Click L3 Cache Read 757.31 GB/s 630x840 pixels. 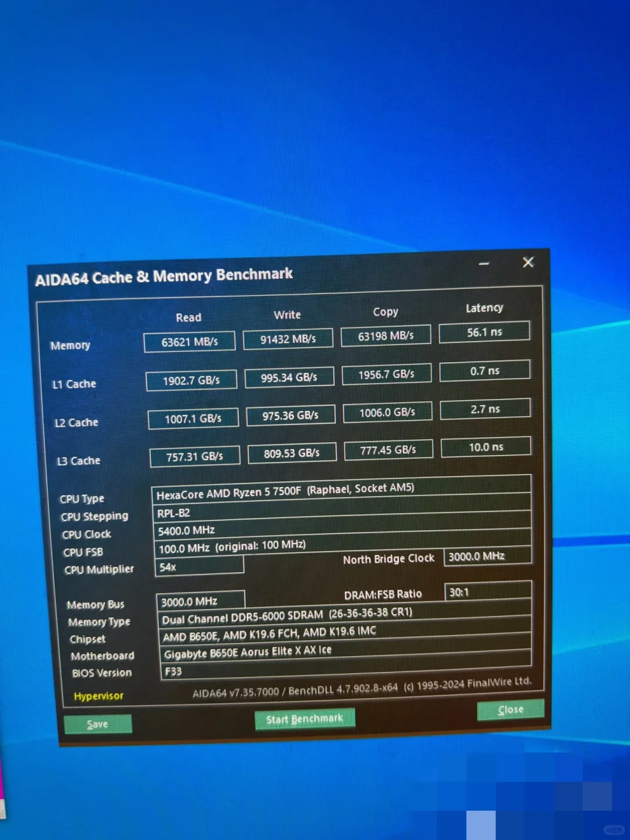195,457
